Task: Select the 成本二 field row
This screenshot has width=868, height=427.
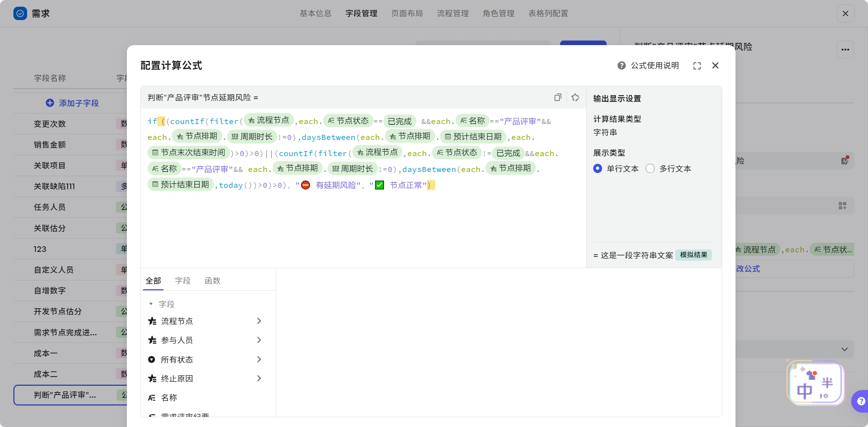Action: point(70,374)
